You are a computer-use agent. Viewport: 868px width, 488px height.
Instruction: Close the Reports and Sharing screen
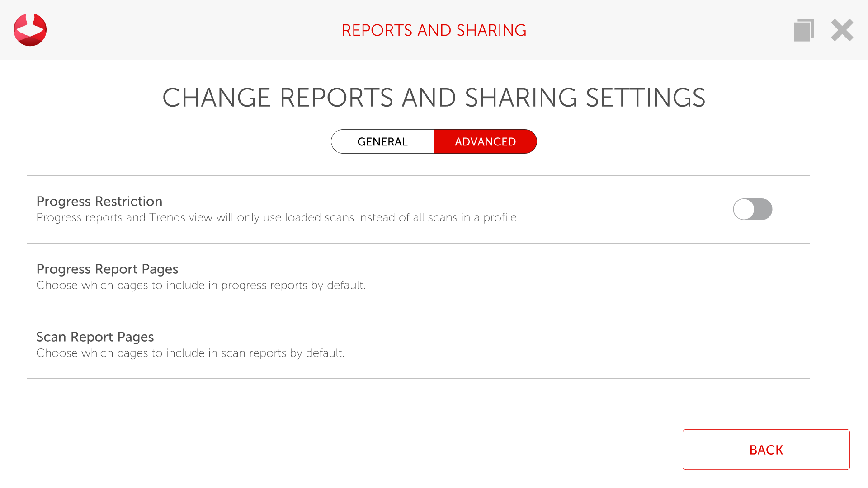pyautogui.click(x=842, y=30)
